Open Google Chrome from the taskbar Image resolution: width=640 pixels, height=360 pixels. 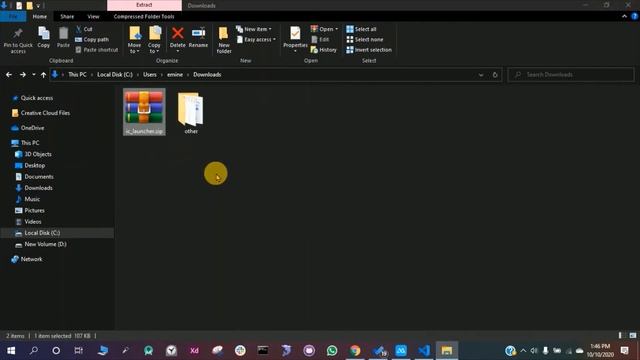coord(355,350)
